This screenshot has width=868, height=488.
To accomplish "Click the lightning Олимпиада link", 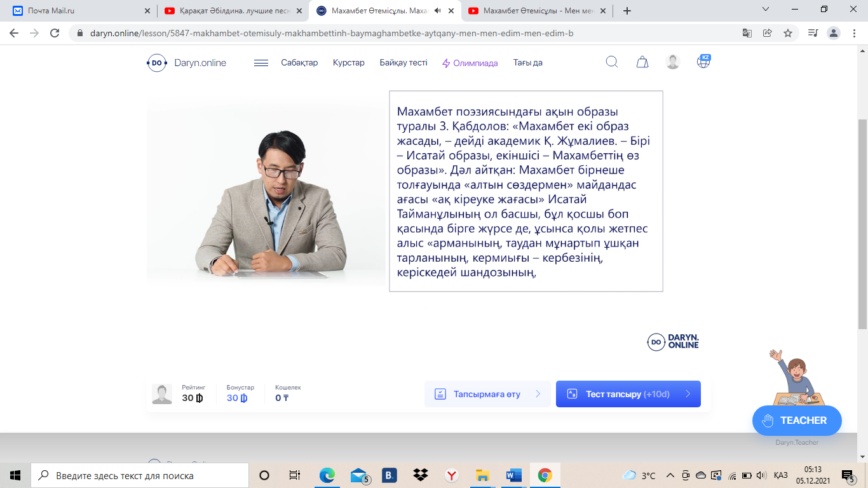I will click(470, 63).
